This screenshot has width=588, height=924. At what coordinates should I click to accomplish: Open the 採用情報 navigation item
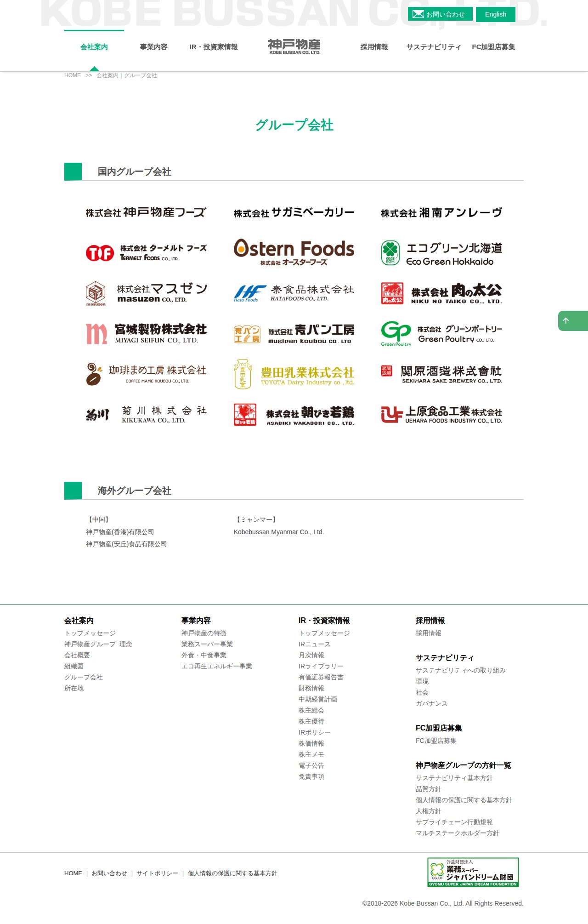(x=374, y=47)
